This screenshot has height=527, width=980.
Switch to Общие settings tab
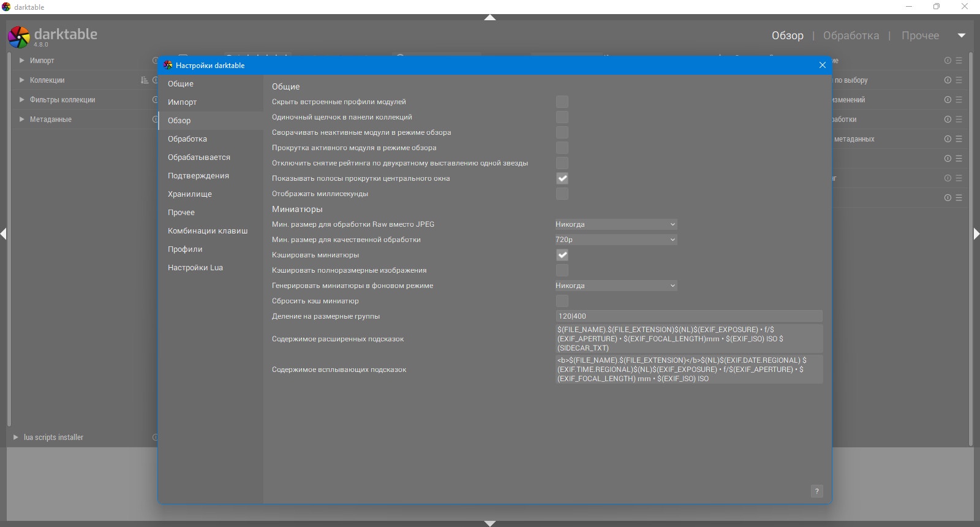211,84
